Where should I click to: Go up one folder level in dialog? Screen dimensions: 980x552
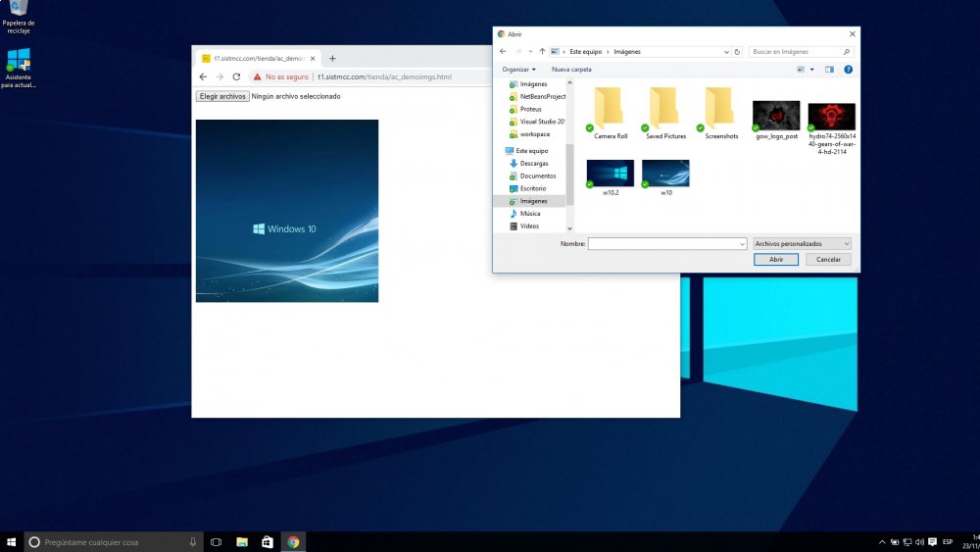pos(542,52)
